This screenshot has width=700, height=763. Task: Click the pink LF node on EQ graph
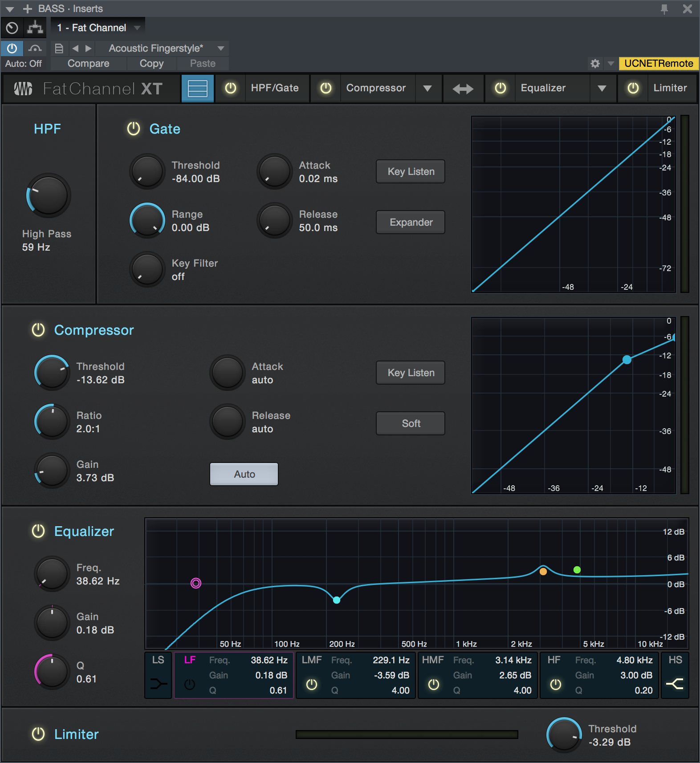click(196, 583)
